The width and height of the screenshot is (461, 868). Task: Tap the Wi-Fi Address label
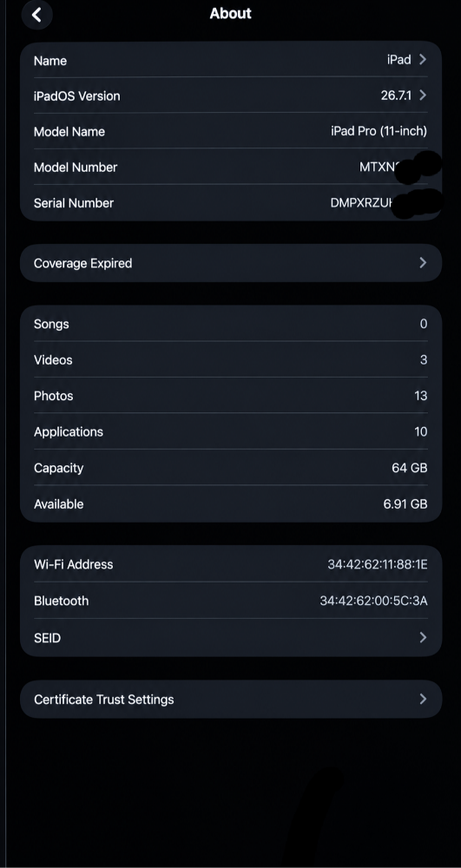tap(74, 565)
